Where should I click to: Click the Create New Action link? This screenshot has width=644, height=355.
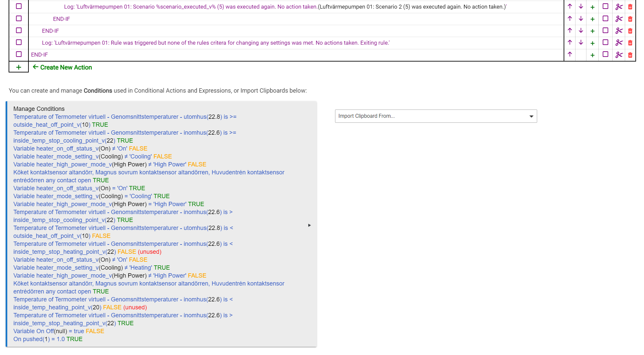pyautogui.click(x=66, y=67)
